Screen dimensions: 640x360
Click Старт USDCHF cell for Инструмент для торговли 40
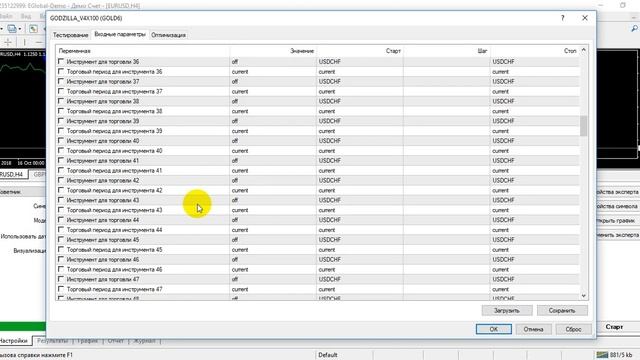pyautogui.click(x=360, y=141)
